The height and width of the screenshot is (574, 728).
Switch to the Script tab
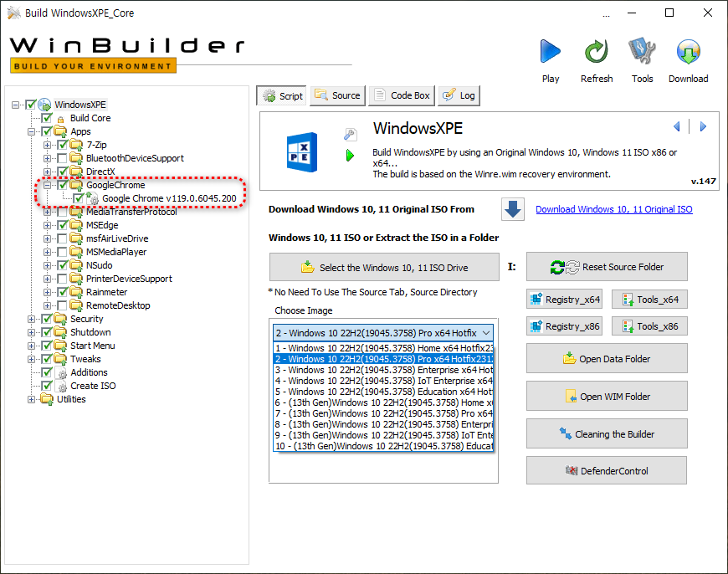click(x=281, y=95)
